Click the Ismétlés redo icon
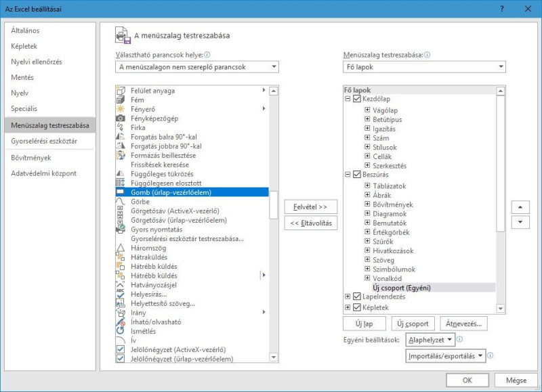The width and height of the screenshot is (542, 392). [121, 331]
